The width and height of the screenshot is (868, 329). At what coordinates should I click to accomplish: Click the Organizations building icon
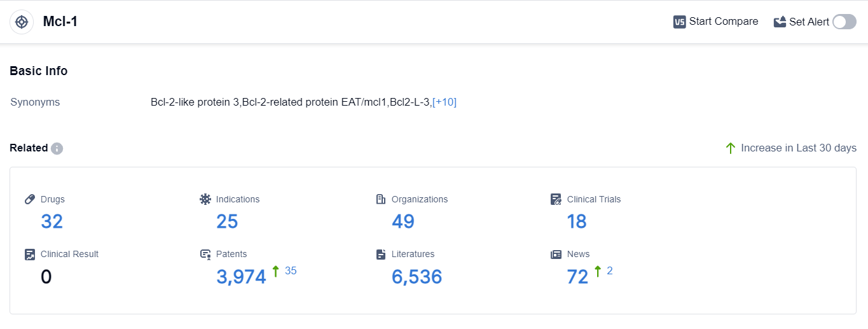point(381,199)
